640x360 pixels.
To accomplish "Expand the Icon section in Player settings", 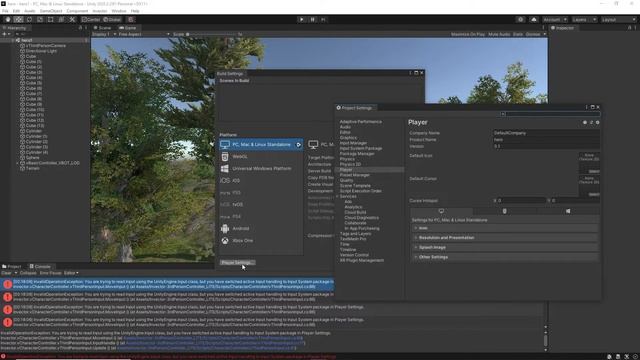I will click(x=504, y=228).
